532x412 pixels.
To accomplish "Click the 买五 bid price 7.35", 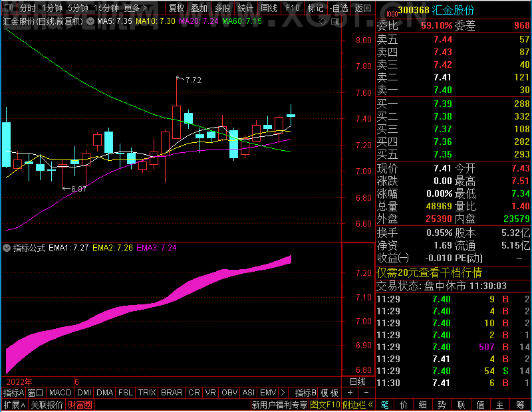I will point(443,154).
